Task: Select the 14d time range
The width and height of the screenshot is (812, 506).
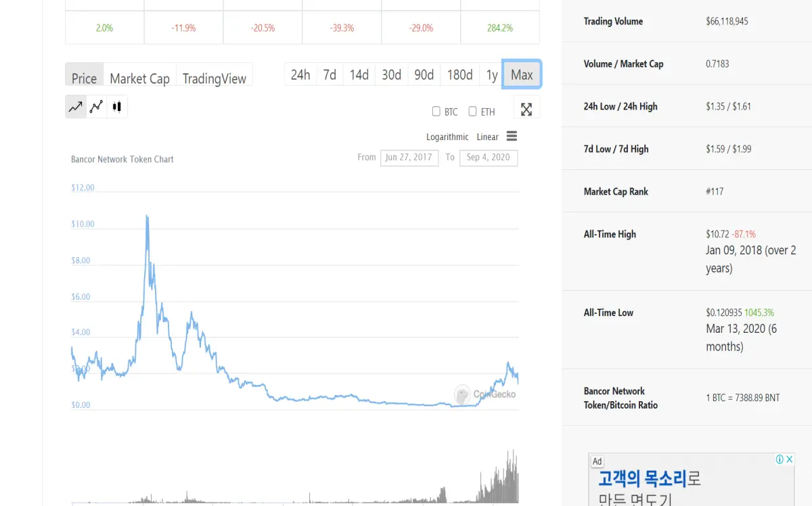Action: [x=359, y=74]
